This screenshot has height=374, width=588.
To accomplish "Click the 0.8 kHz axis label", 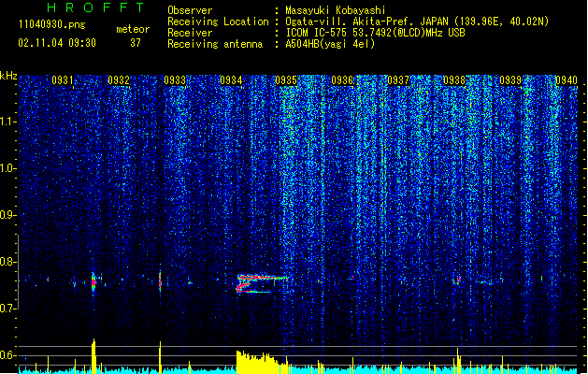I will point(8,262).
